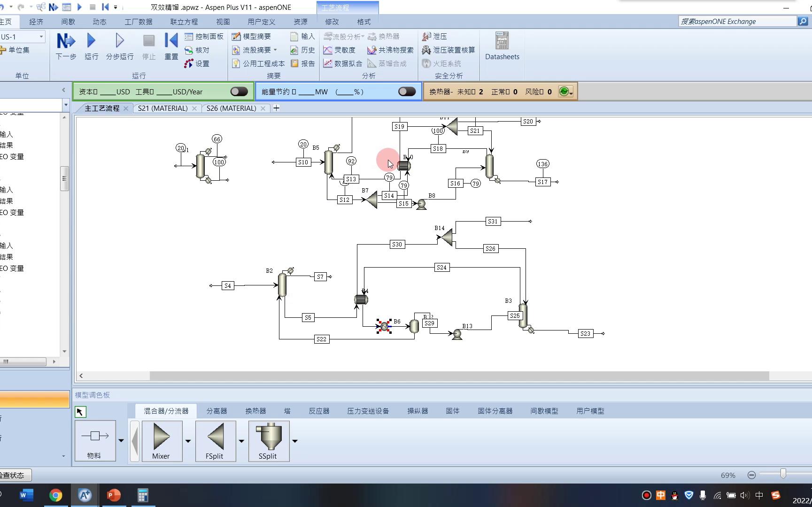The width and height of the screenshot is (812, 507).
Task: Expand the Mixer model dropdown arrow
Action: [188, 441]
